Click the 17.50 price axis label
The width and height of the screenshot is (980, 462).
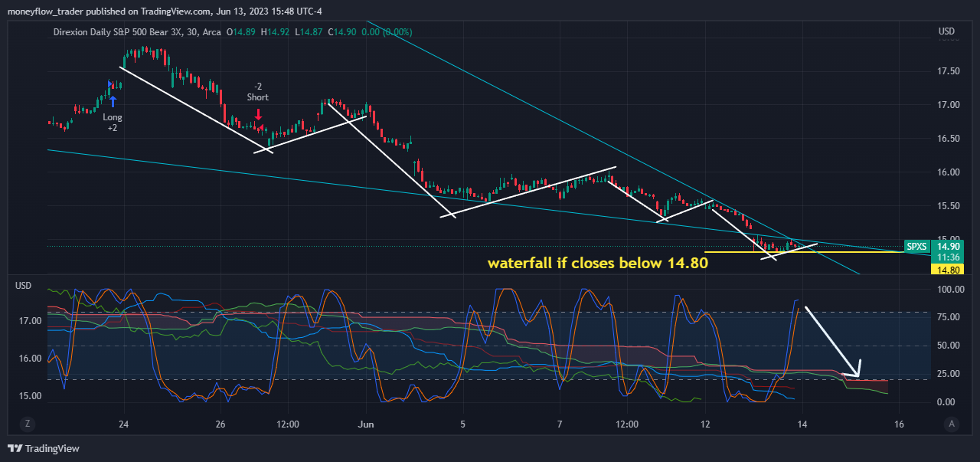tap(949, 71)
